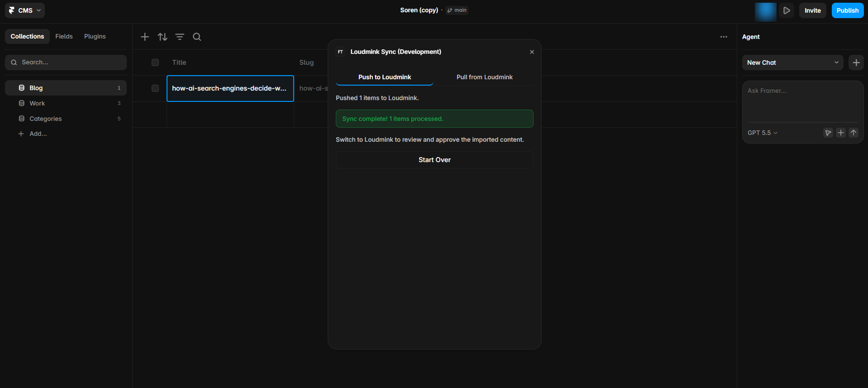The height and width of the screenshot is (388, 868).
Task: Click the Work collection database icon
Action: point(21,103)
